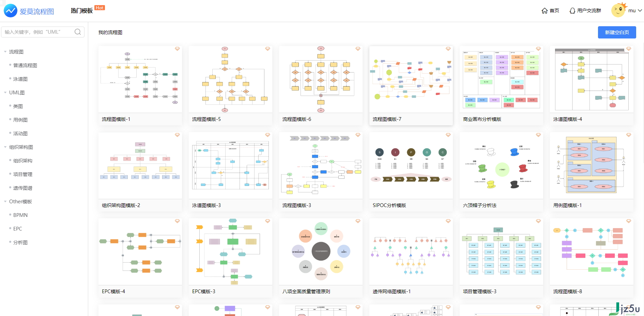Click the diamond icon on 六顶帽子分析法
The width and height of the screenshot is (644, 316).
(538, 135)
